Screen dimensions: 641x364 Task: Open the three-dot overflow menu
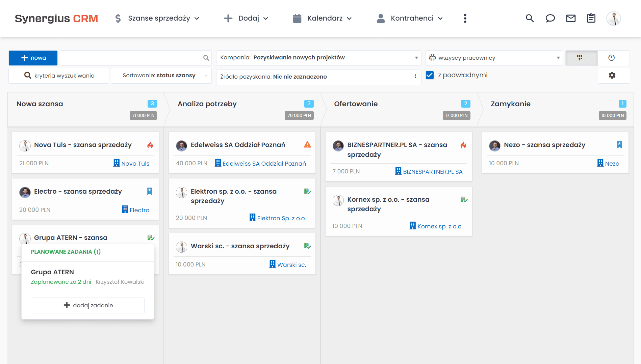pos(465,18)
